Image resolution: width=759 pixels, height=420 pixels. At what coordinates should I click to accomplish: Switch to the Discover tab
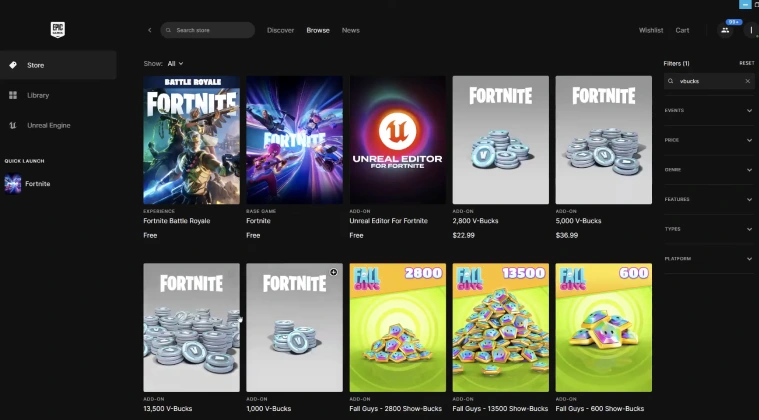click(x=280, y=30)
